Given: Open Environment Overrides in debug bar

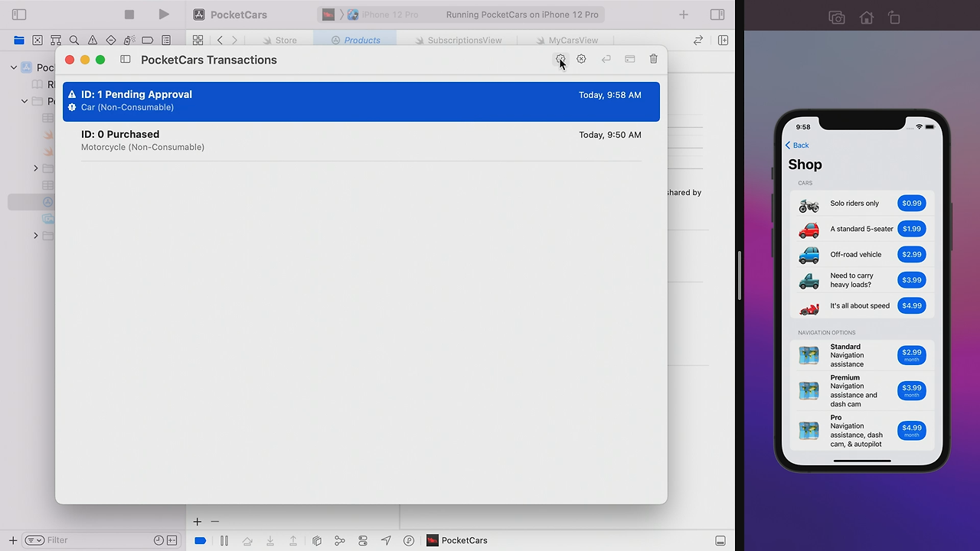Looking at the screenshot, I should [363, 540].
